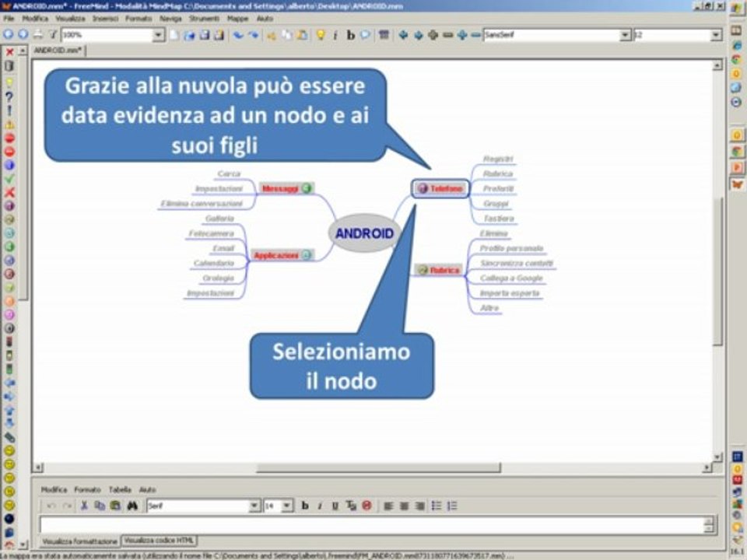Add the yellow warning triangle icon
This screenshot has width=747, height=560.
[9, 124]
